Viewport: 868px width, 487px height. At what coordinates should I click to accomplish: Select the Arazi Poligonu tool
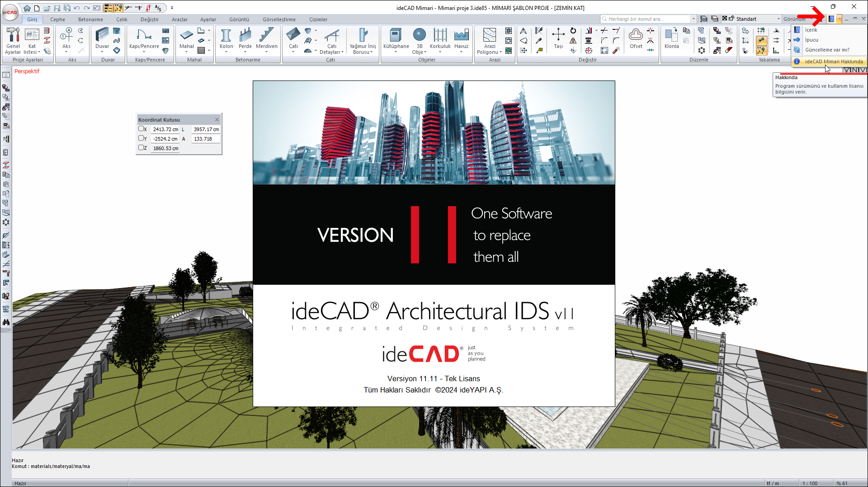click(489, 41)
